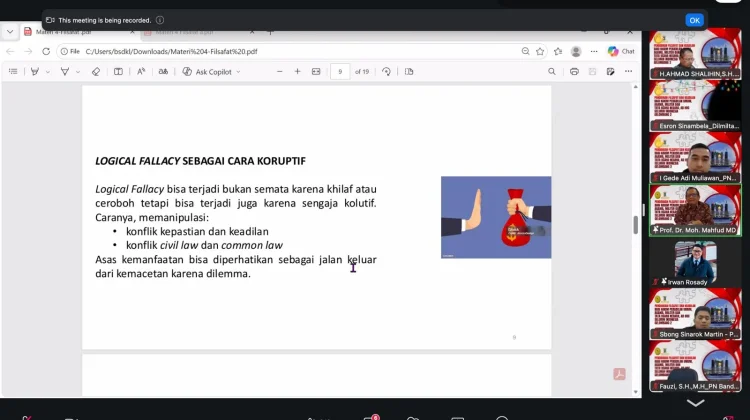Open Copilot Chat in Edge
The height and width of the screenshot is (420, 750).
click(x=621, y=51)
